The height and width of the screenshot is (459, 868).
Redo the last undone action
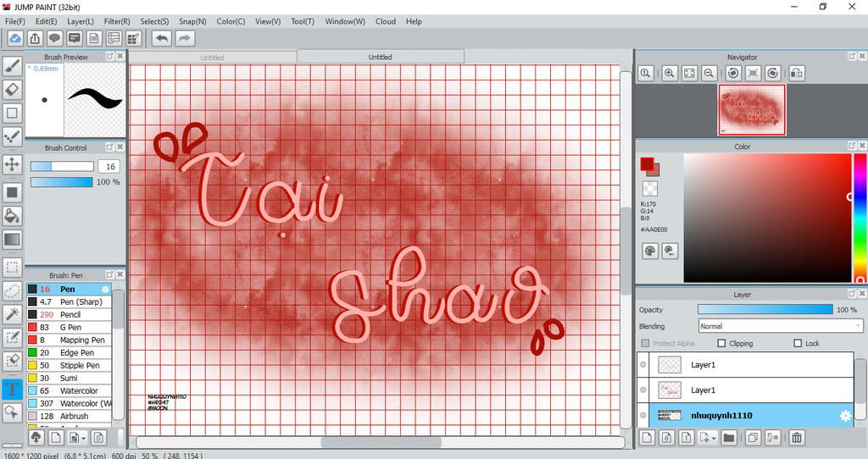(185, 38)
